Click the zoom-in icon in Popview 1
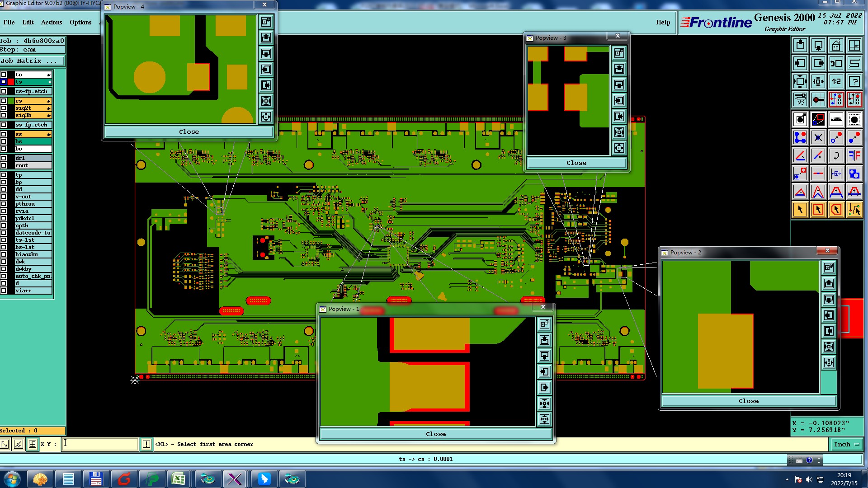 tap(544, 403)
